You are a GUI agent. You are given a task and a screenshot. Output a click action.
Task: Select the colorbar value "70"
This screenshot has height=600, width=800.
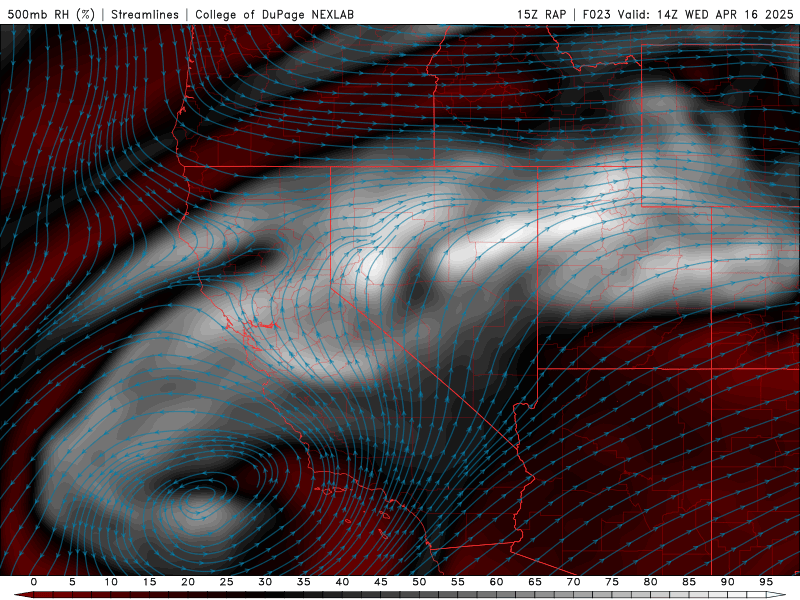click(573, 582)
